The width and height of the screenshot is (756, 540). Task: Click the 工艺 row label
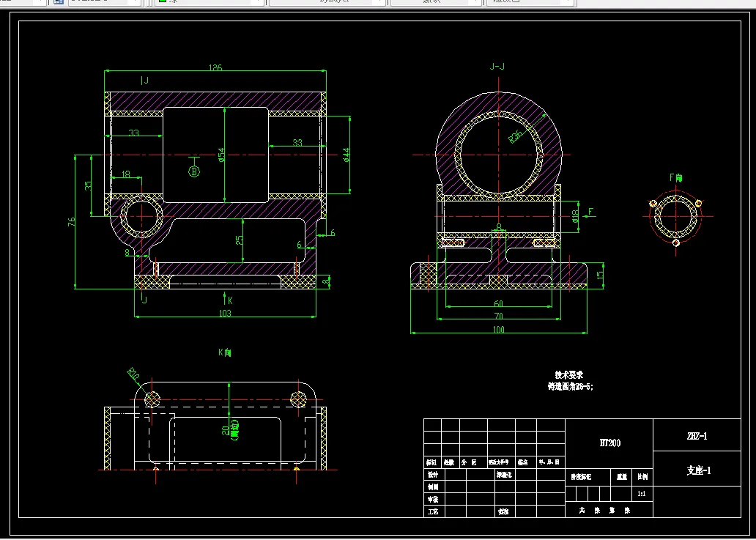pyautogui.click(x=432, y=511)
